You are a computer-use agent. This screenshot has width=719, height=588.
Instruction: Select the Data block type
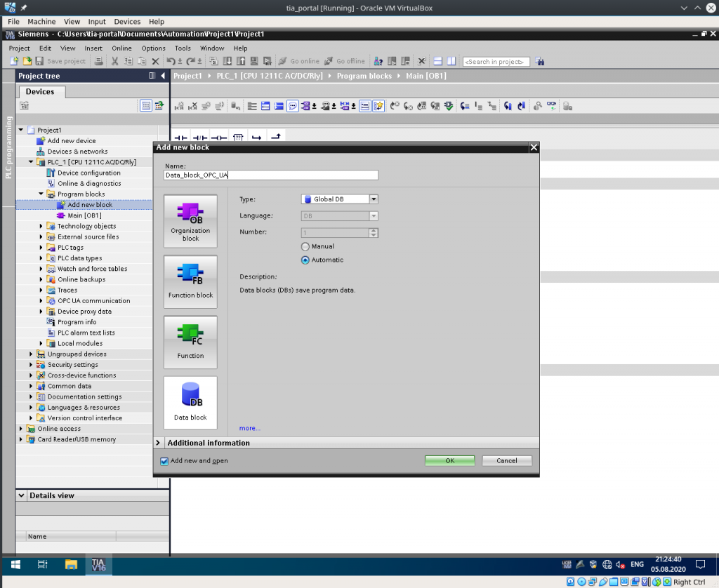[190, 403]
